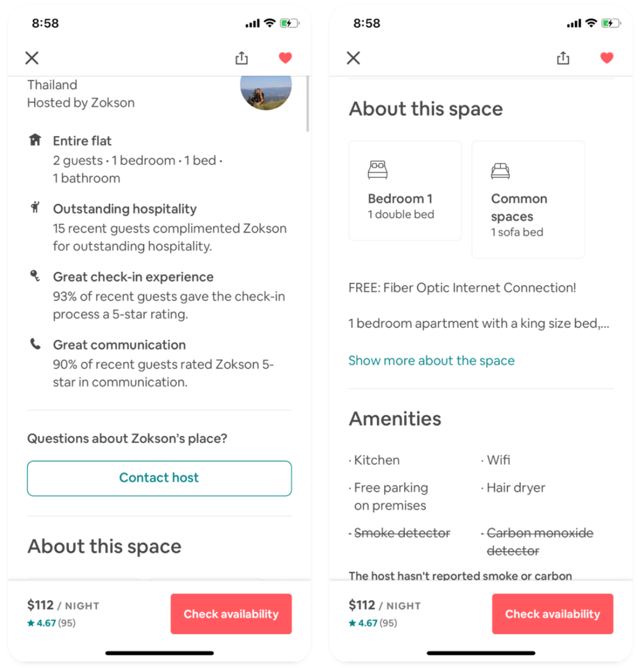Tap Check availability on the right screen
The image size is (644, 668).
click(x=553, y=614)
